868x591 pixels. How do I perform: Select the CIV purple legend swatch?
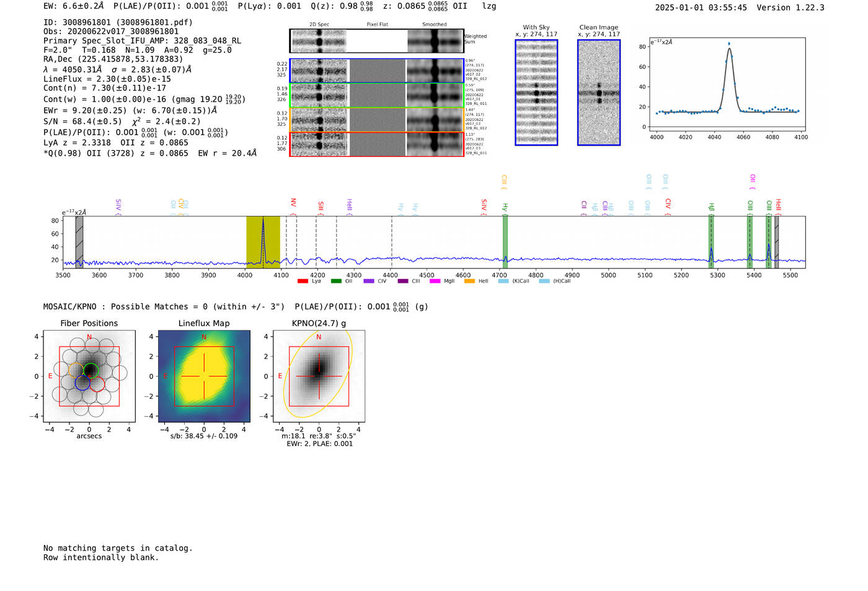click(369, 282)
